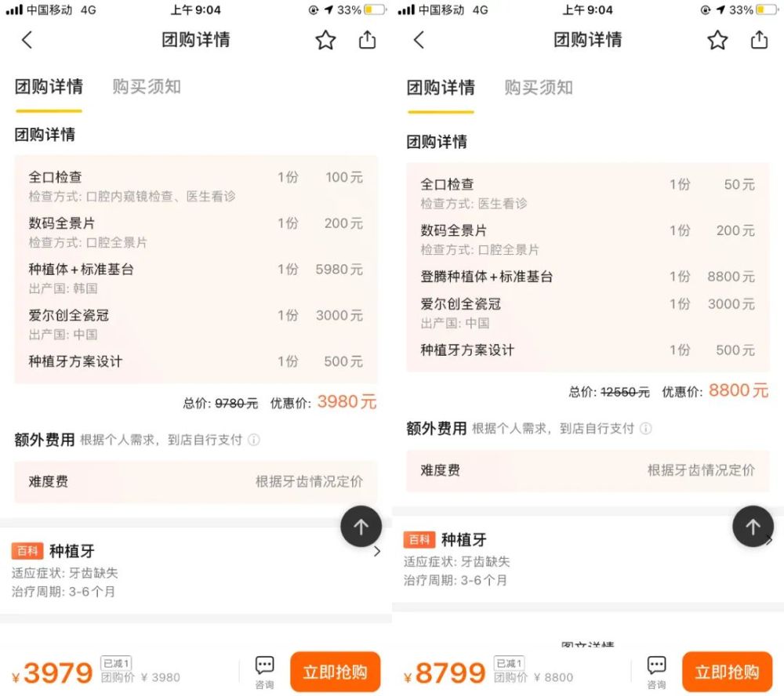Favorite the deal with left star icon

click(x=325, y=40)
